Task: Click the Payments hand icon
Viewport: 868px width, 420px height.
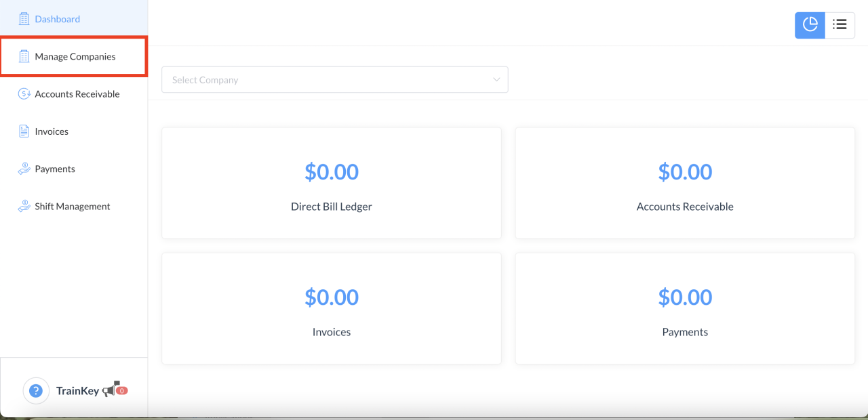Action: click(x=24, y=169)
